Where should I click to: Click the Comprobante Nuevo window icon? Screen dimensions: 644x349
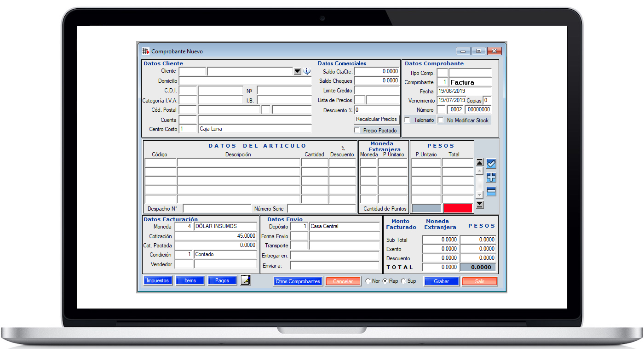[145, 51]
